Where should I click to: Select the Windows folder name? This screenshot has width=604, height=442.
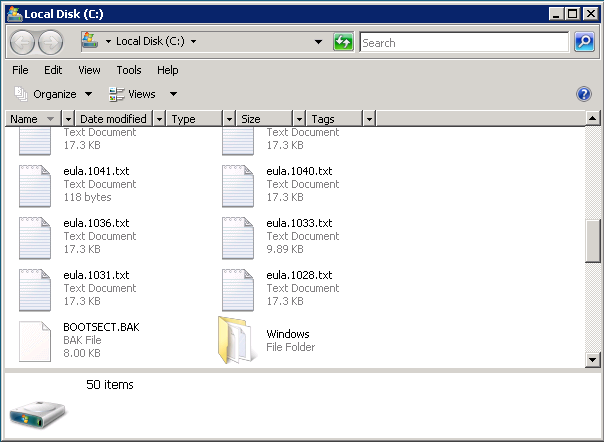click(288, 334)
